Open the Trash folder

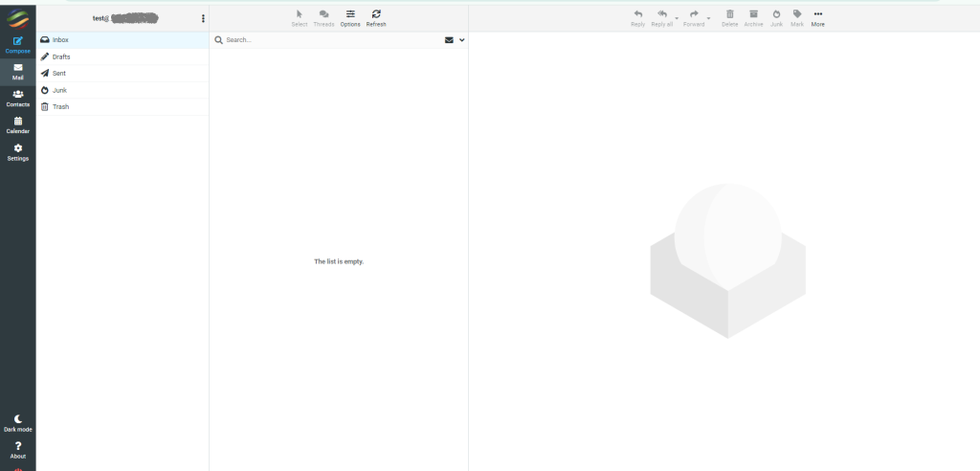pyautogui.click(x=60, y=106)
